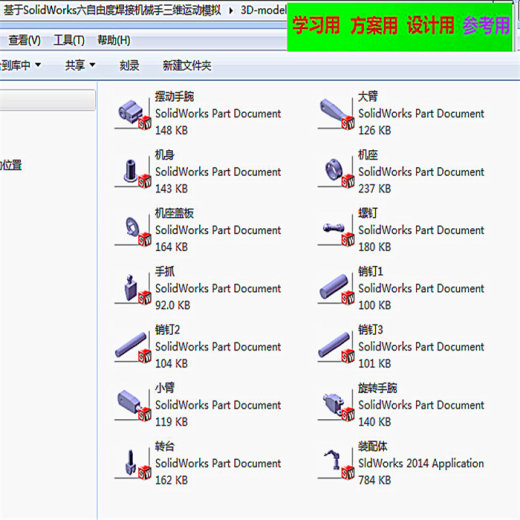Click the 转台 file name
This screenshot has width=520, height=520.
coord(165,447)
